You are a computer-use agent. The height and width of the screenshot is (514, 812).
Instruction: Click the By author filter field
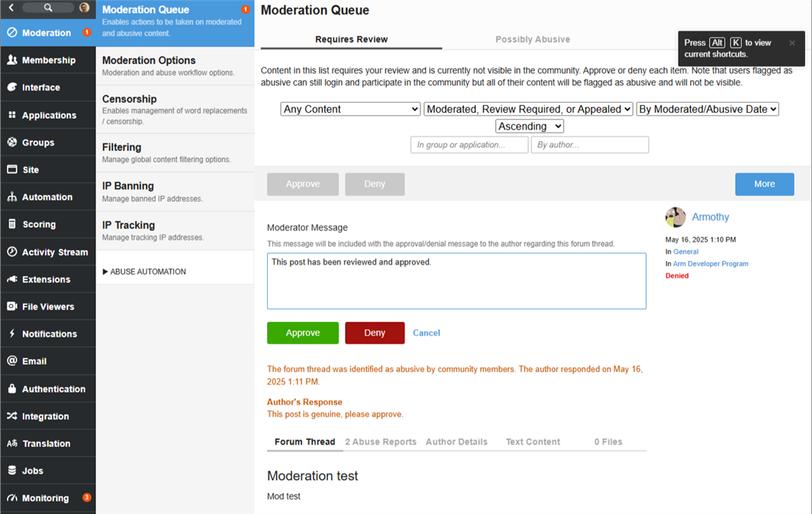pos(590,145)
